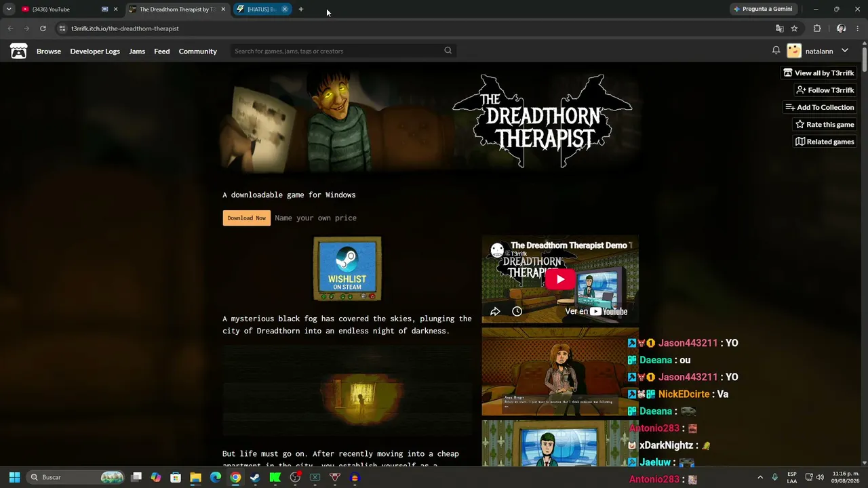Click the Windows taskbar Buscar search box

coord(76,477)
